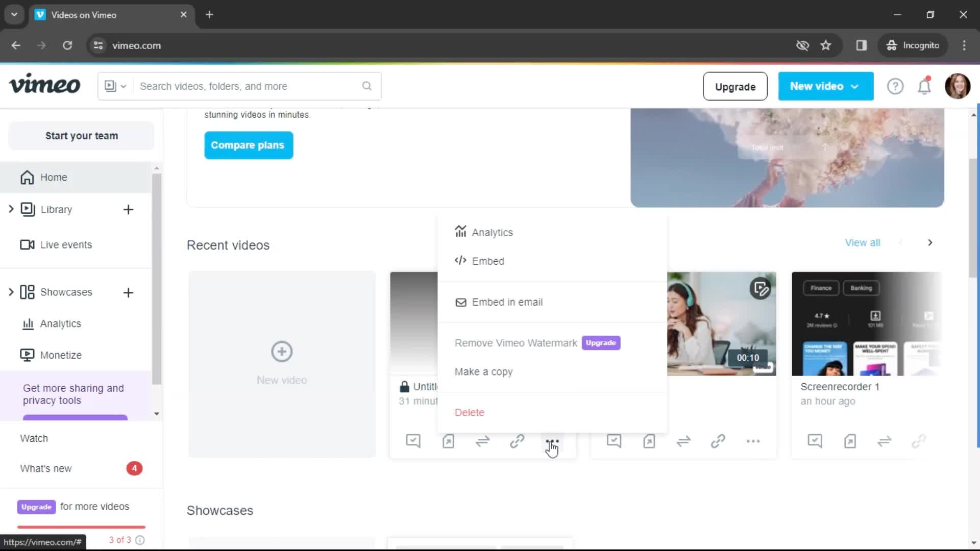The height and width of the screenshot is (551, 980).
Task: Expand the Library section in sidebar
Action: 11,209
